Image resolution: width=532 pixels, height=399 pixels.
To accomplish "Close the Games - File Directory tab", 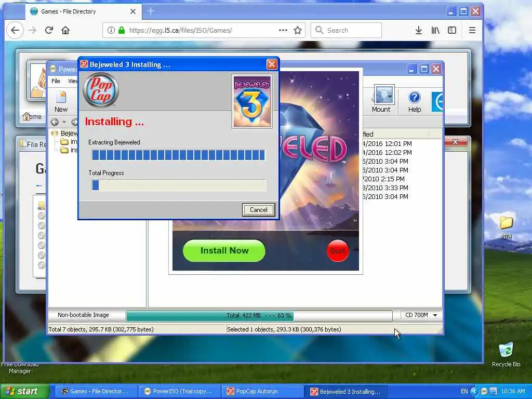I will (x=133, y=11).
